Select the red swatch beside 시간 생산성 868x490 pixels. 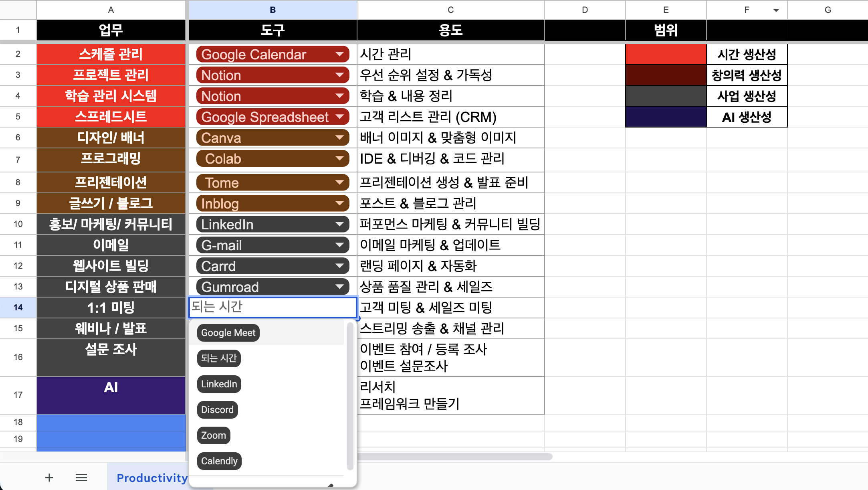(666, 55)
